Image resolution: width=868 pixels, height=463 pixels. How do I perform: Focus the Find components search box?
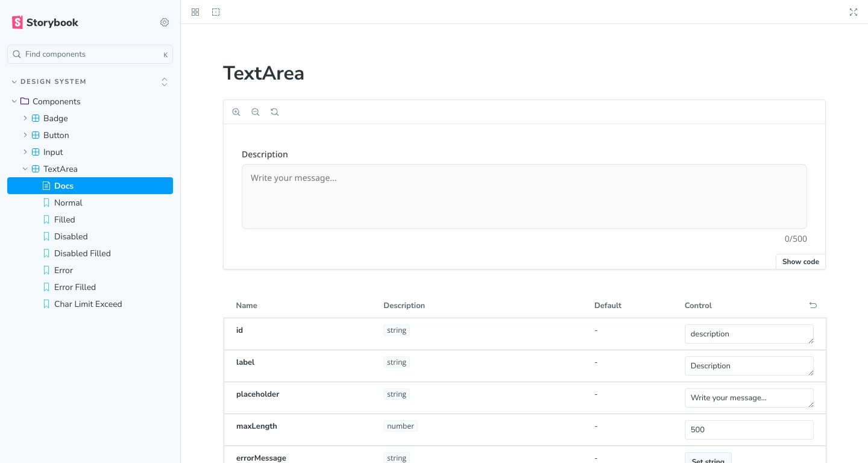[90, 54]
